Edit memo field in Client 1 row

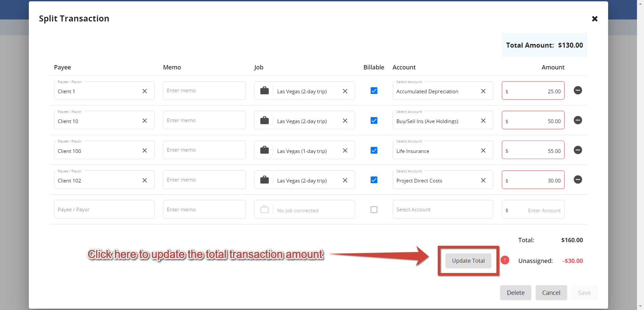pos(204,91)
